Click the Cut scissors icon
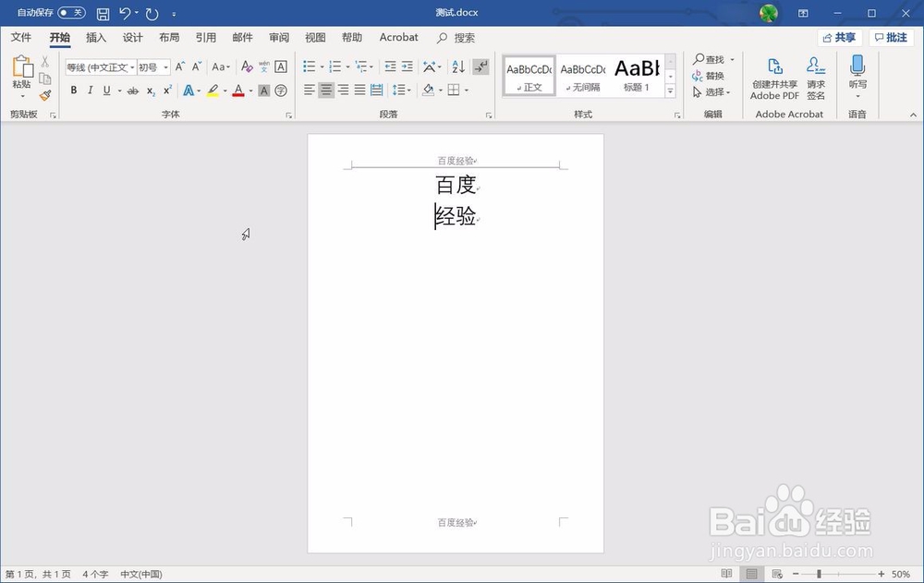Viewport: 924px width, 583px height. pos(44,62)
